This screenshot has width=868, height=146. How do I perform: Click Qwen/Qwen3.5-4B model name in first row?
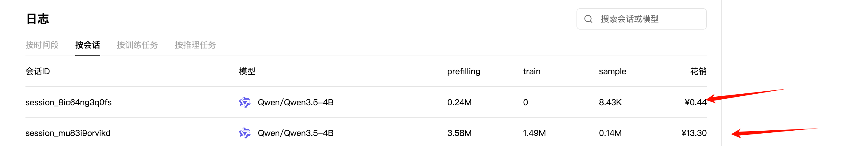[296, 102]
